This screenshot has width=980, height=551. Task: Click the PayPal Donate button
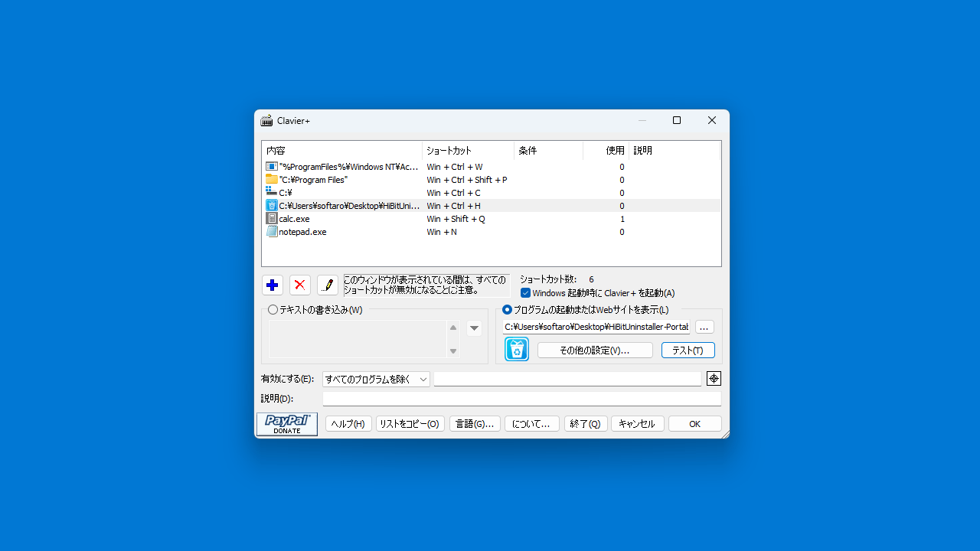click(287, 425)
